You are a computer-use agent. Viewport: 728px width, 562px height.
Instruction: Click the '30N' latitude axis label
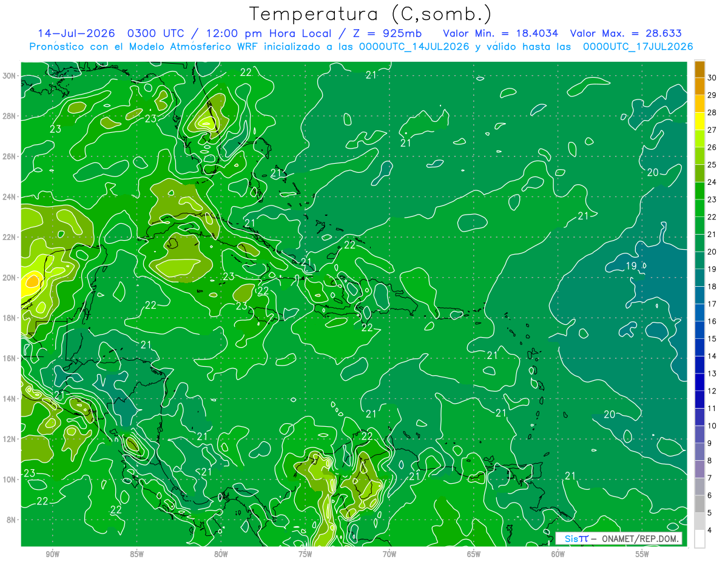pyautogui.click(x=9, y=76)
